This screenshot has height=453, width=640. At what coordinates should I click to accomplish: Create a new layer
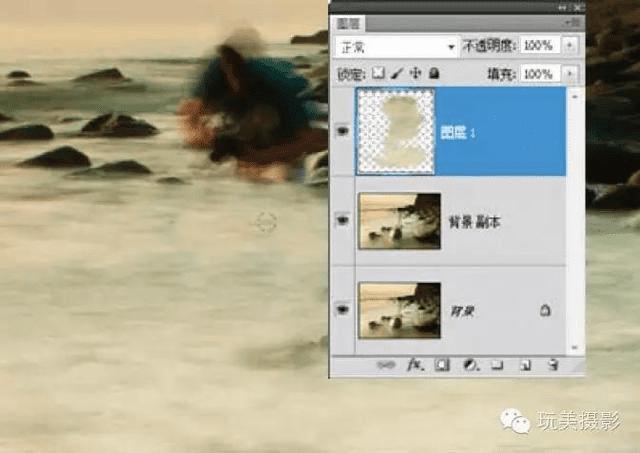click(525, 365)
